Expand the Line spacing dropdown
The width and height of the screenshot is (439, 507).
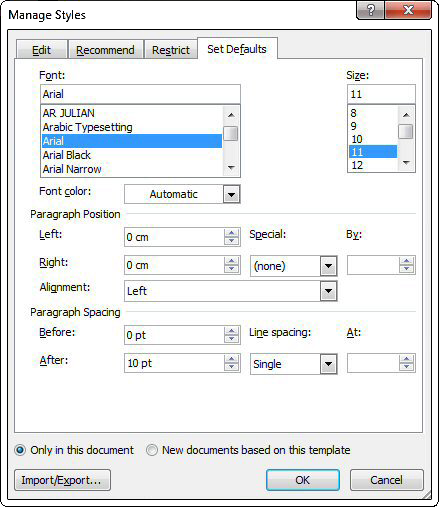click(328, 364)
